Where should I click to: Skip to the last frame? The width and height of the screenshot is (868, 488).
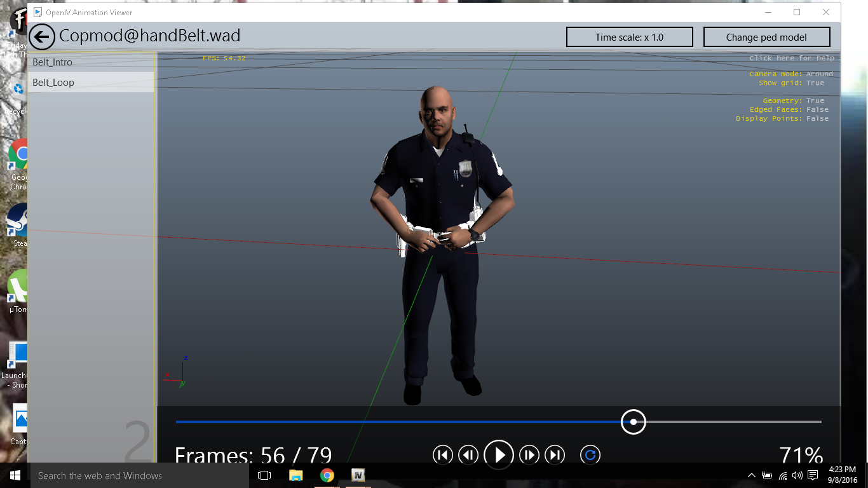[555, 455]
